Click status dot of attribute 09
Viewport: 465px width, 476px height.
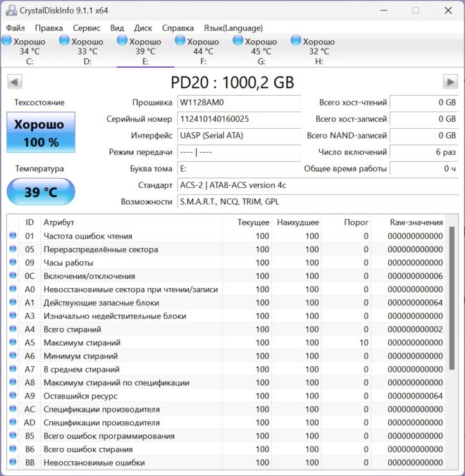click(x=13, y=262)
